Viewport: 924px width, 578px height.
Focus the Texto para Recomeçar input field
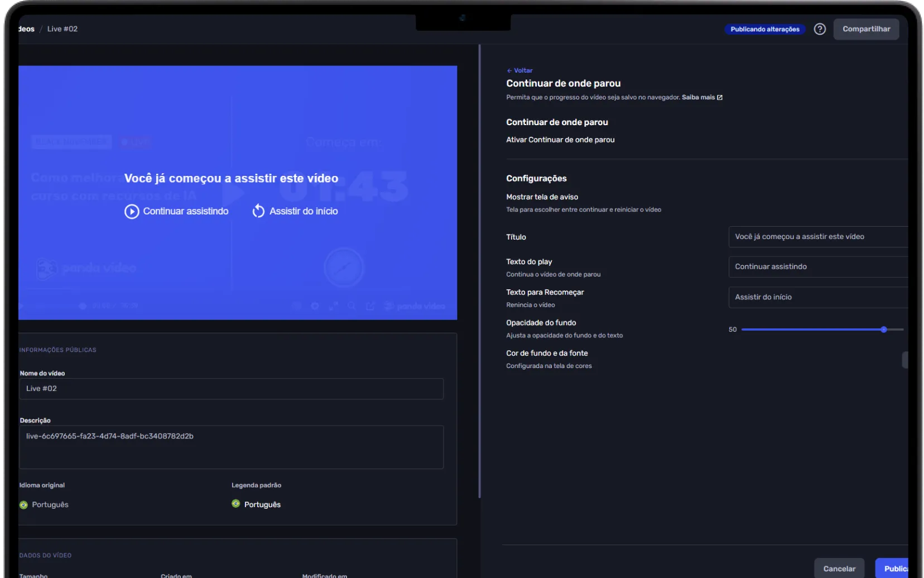819,298
